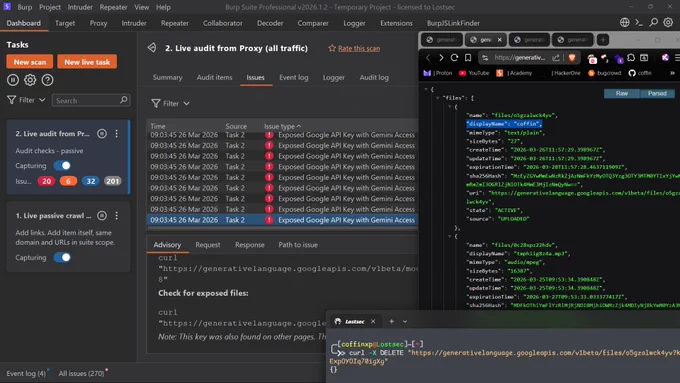Image resolution: width=680 pixels, height=383 pixels.
Task: Open task settings gear under New scan
Action: (x=30, y=80)
